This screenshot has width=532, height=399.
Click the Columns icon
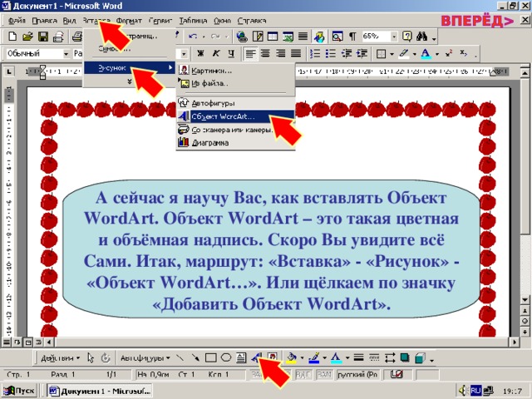coord(303,37)
